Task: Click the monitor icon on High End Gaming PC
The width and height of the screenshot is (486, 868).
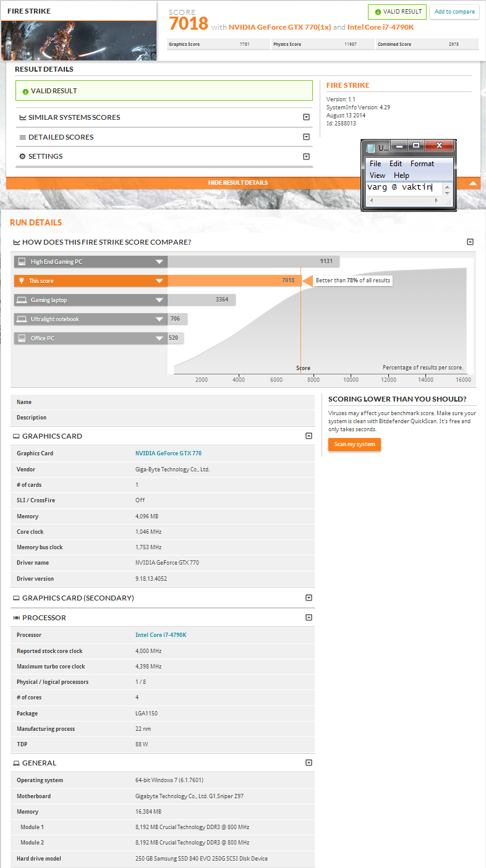Action: (x=22, y=261)
